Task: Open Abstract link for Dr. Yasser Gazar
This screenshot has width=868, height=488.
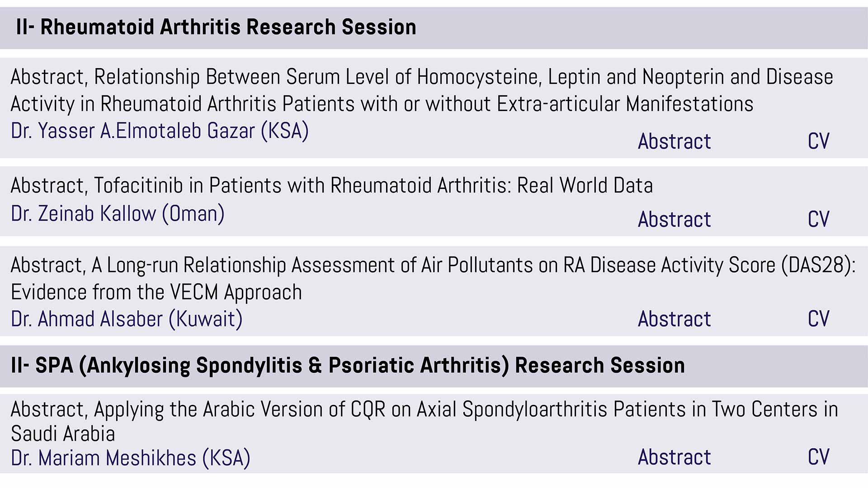Action: pyautogui.click(x=674, y=141)
